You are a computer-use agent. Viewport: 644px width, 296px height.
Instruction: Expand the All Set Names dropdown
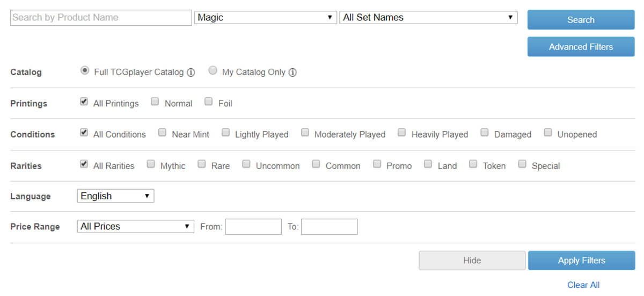428,18
